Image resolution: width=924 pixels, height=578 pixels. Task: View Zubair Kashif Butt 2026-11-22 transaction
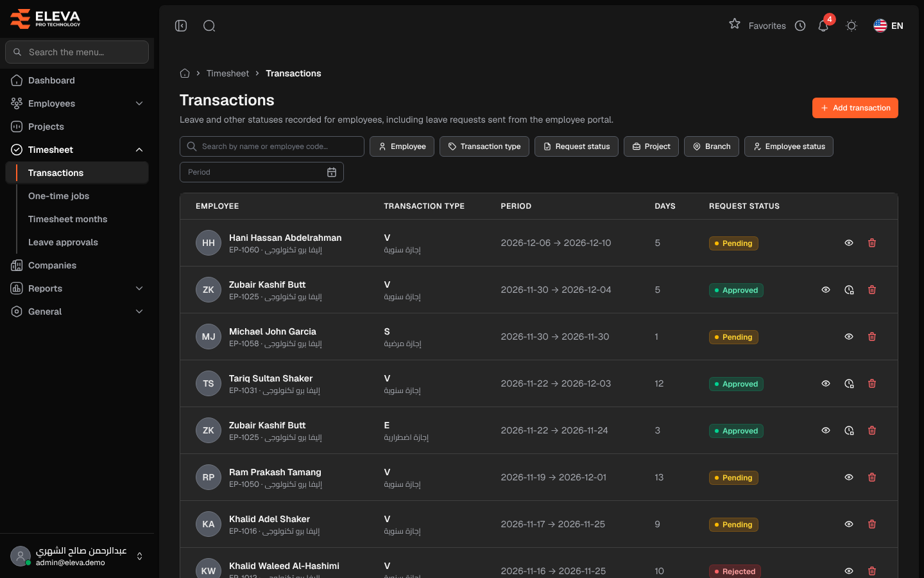click(x=826, y=430)
